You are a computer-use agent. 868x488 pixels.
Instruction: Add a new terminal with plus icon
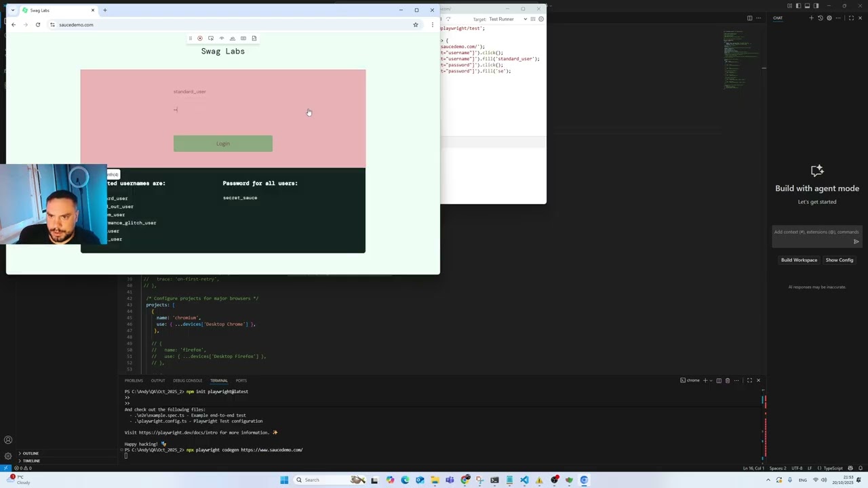pos(705,380)
